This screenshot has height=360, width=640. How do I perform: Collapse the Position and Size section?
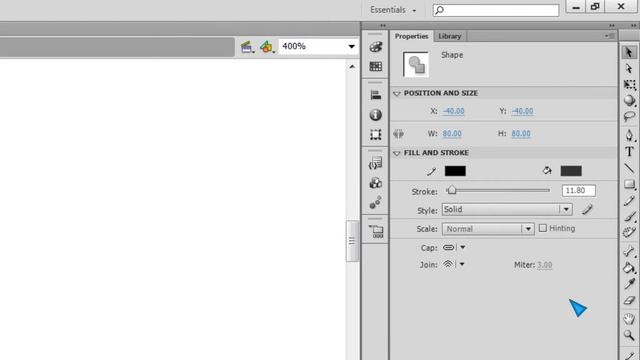pos(397,93)
